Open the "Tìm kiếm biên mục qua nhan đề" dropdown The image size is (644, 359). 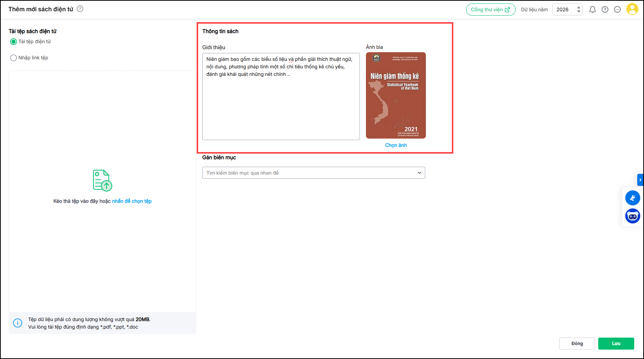pyautogui.click(x=313, y=173)
